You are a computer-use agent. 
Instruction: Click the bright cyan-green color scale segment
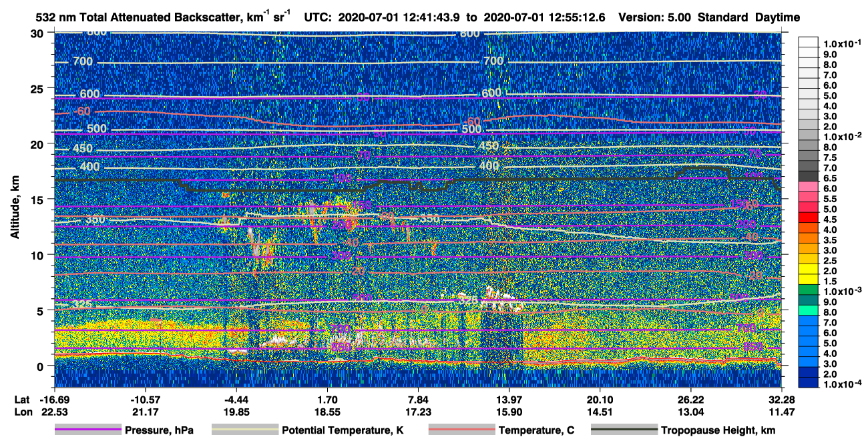(808, 310)
